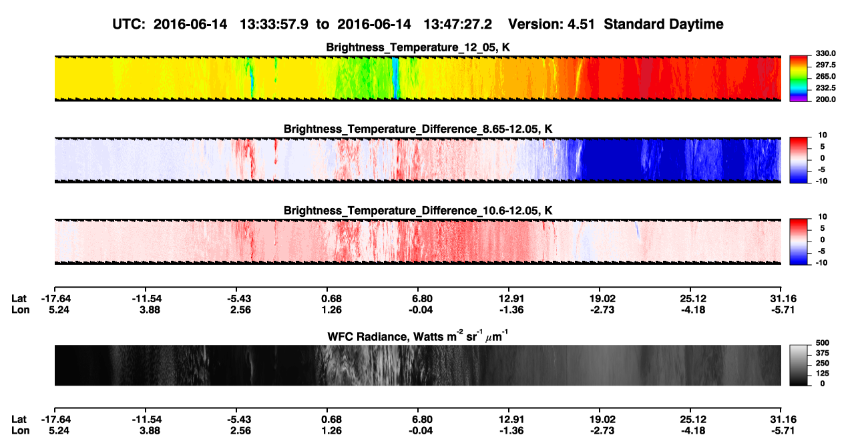Click the Brightness Temperature 12.05 image strip

coord(417,79)
